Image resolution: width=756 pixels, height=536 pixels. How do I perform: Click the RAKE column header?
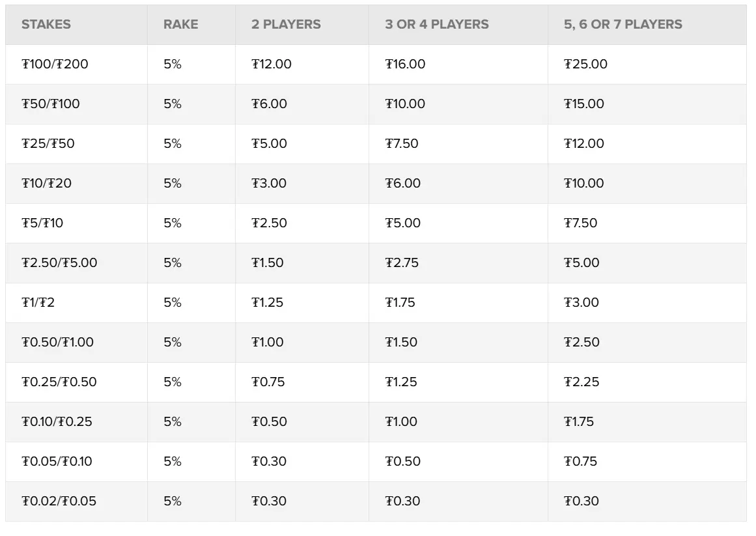(x=180, y=25)
